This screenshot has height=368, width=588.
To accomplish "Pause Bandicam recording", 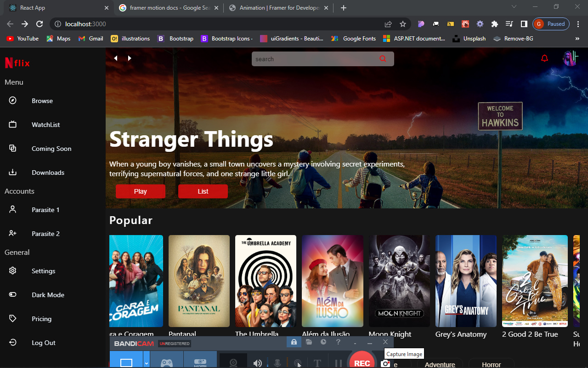I will 339,363.
